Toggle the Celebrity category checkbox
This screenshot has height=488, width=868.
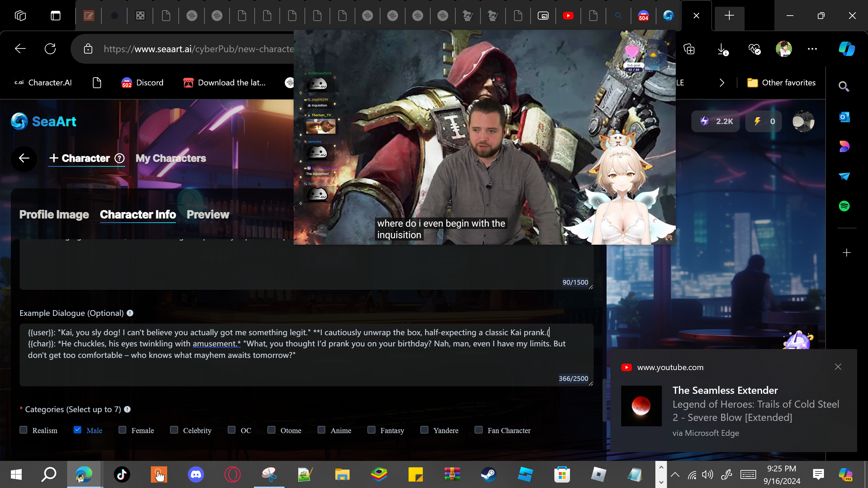(174, 430)
